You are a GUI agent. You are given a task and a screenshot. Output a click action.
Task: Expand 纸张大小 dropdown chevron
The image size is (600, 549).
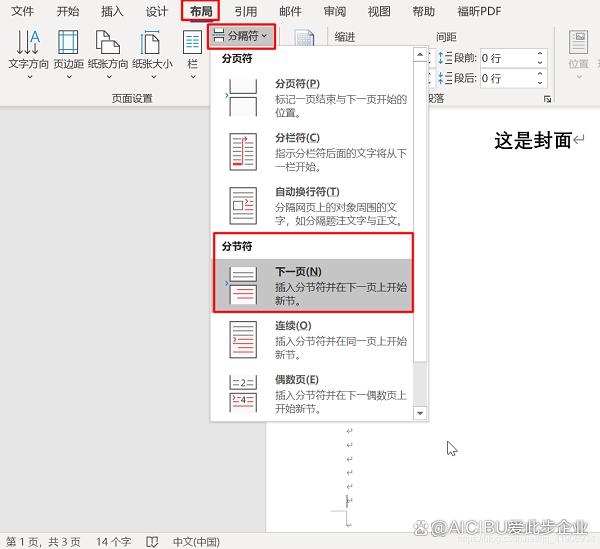[x=154, y=77]
